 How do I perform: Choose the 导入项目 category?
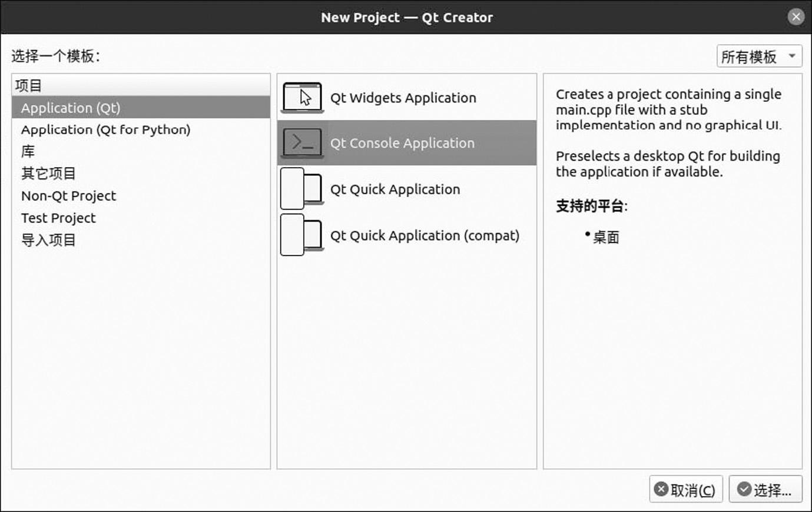click(x=48, y=240)
